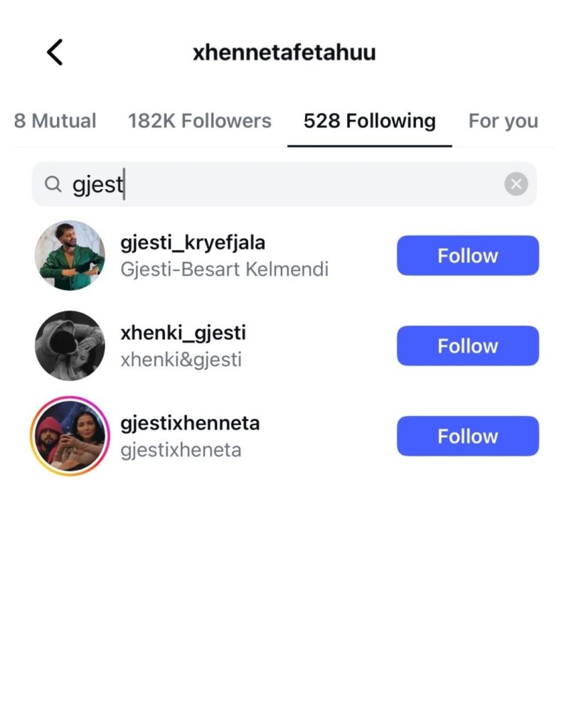Tap the back arrow icon
Screen dimensions: 569x728
[55, 53]
